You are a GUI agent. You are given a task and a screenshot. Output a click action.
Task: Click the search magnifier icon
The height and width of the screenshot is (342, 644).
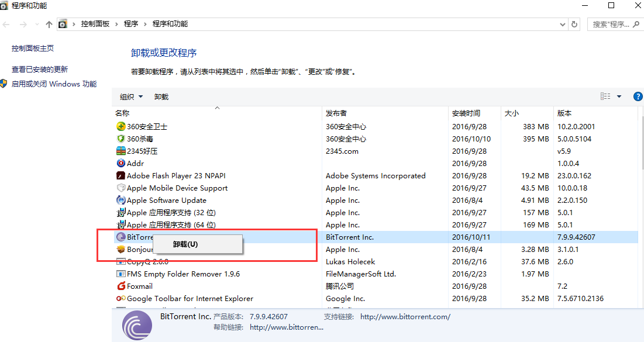(636, 24)
